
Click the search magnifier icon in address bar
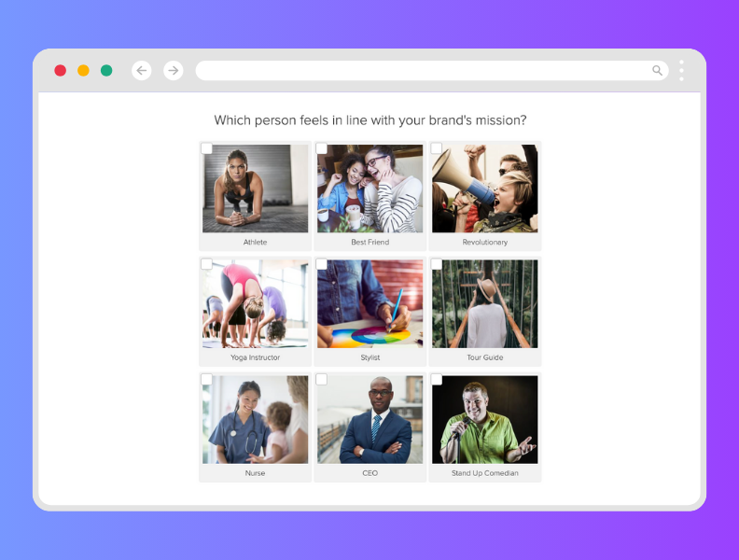[x=657, y=71]
